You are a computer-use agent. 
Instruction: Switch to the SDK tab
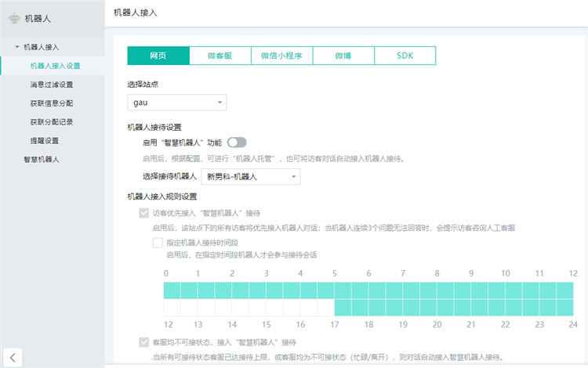pos(405,56)
